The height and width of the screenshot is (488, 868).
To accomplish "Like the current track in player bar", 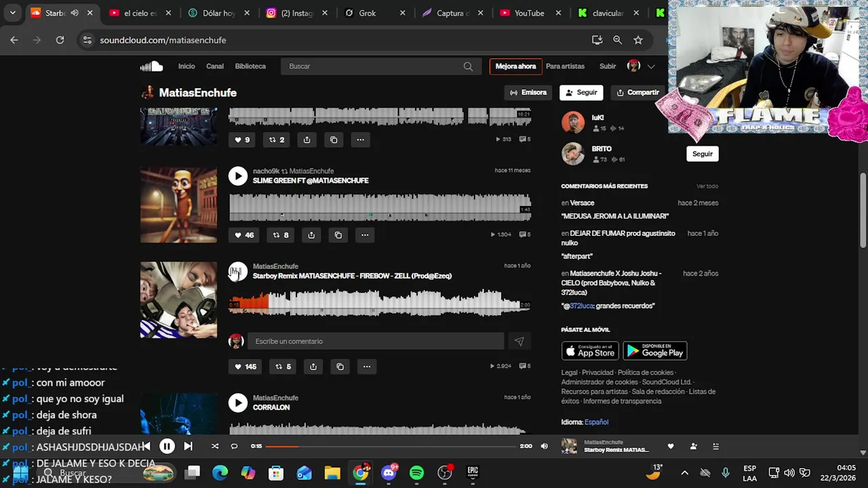I will (x=671, y=446).
